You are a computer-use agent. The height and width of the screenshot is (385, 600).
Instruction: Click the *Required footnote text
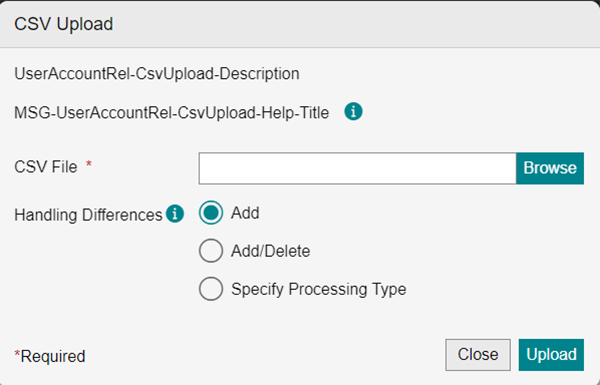pyautogui.click(x=50, y=356)
